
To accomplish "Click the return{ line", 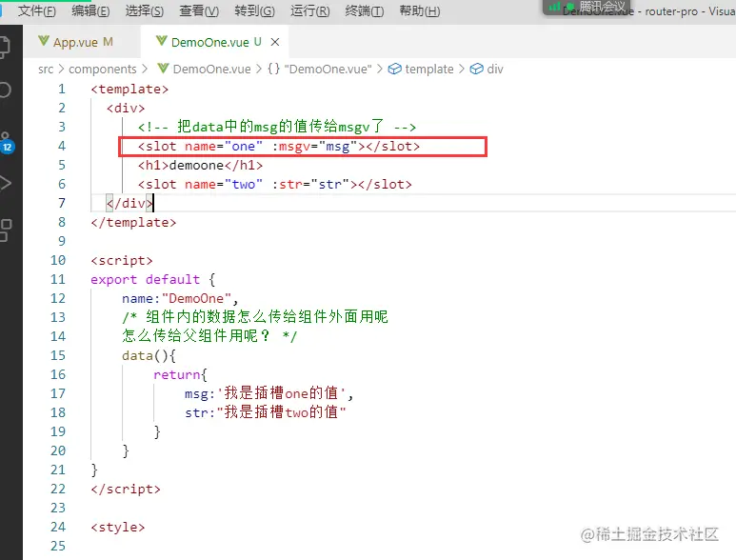I will click(x=180, y=374).
